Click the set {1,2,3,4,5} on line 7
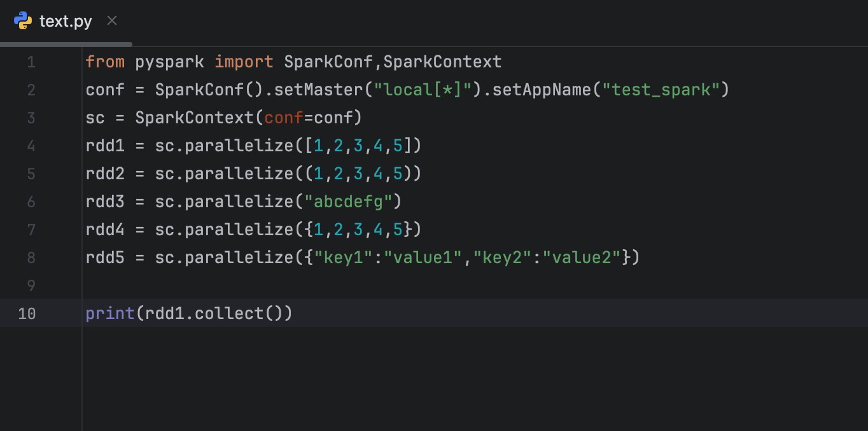Viewport: 868px width, 431px height. pyautogui.click(x=358, y=229)
